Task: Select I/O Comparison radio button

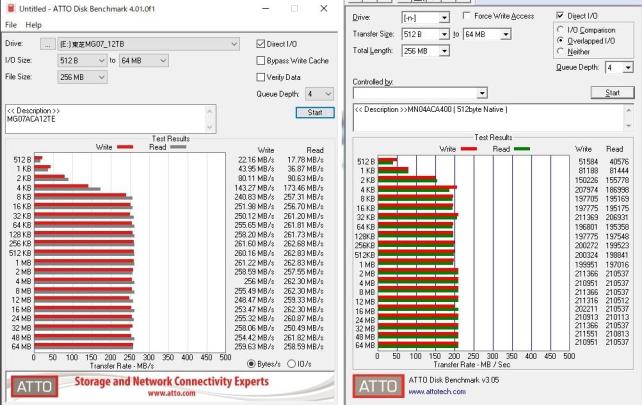Action: [x=561, y=30]
